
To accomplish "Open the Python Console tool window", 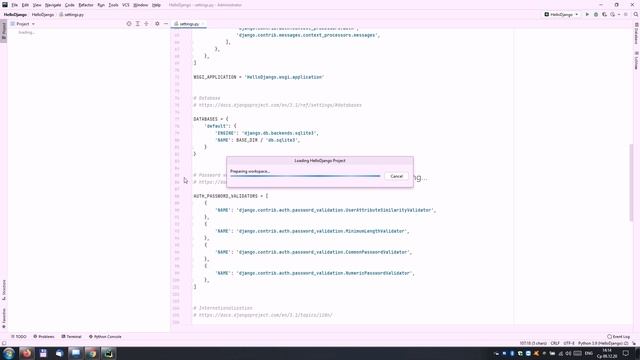I will point(105,337).
